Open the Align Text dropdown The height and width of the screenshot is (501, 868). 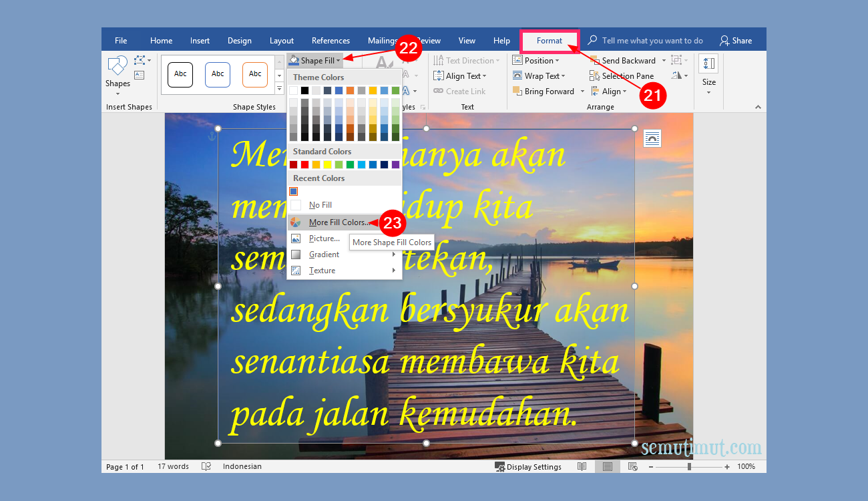pyautogui.click(x=460, y=76)
